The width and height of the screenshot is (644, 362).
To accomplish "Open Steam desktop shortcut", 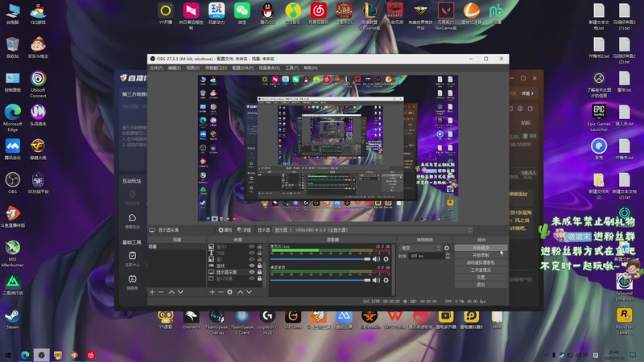I will (x=13, y=319).
